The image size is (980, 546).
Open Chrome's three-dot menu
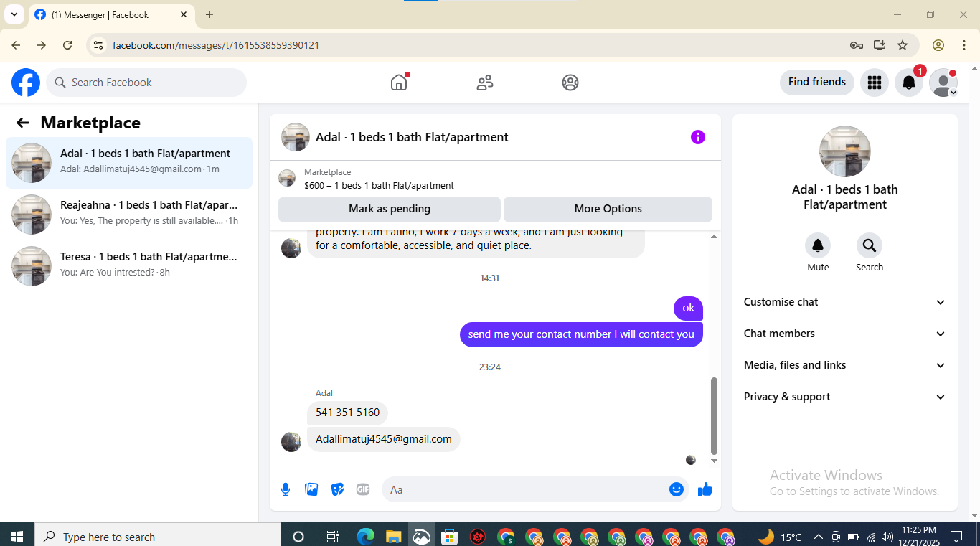(964, 45)
